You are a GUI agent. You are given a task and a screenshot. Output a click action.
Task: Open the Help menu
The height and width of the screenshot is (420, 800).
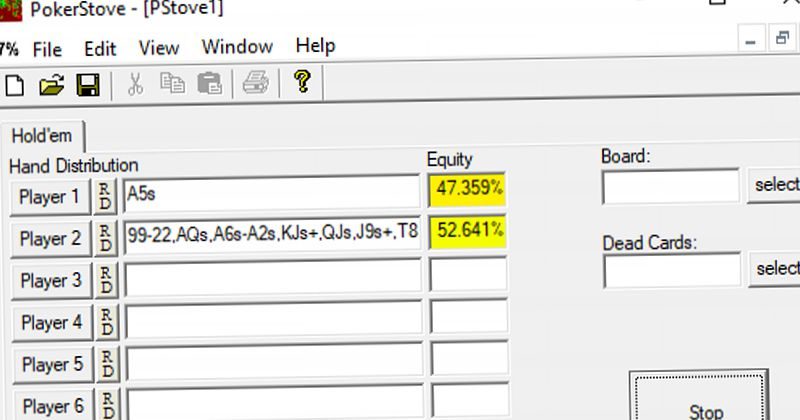coord(315,45)
